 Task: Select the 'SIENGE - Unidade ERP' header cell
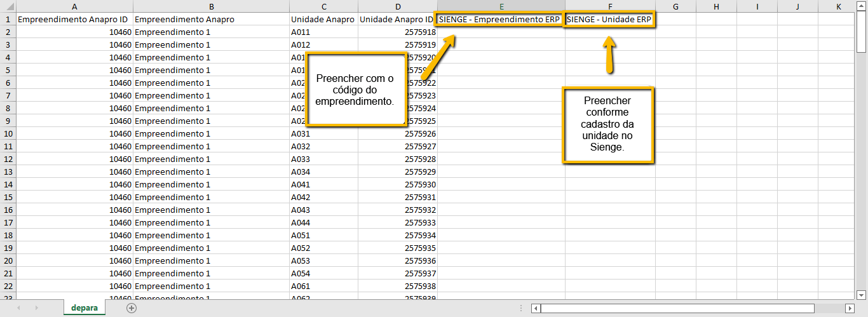[x=609, y=19]
